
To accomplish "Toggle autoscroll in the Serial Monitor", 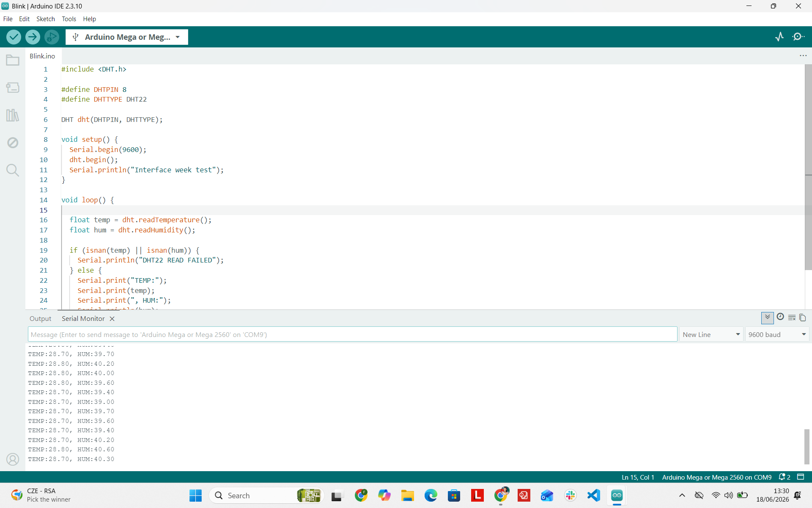I will point(768,317).
